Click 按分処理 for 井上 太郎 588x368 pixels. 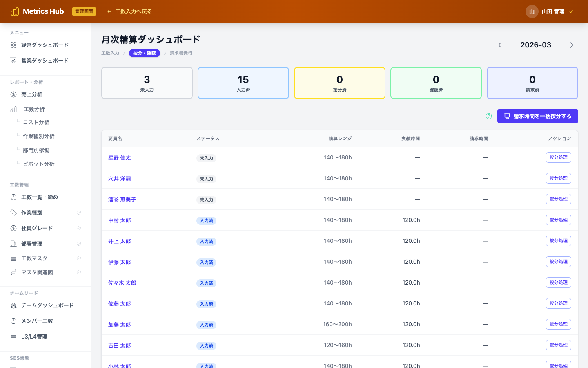(x=559, y=241)
